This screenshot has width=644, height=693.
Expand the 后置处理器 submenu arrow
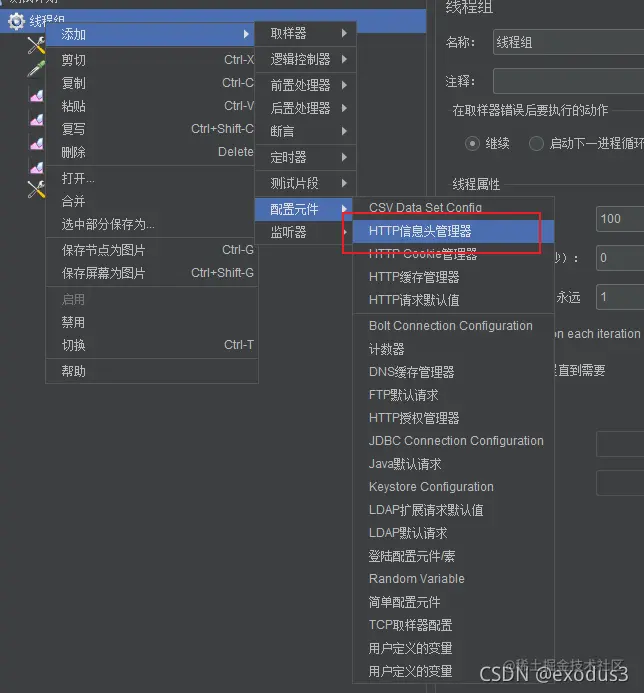pos(344,108)
